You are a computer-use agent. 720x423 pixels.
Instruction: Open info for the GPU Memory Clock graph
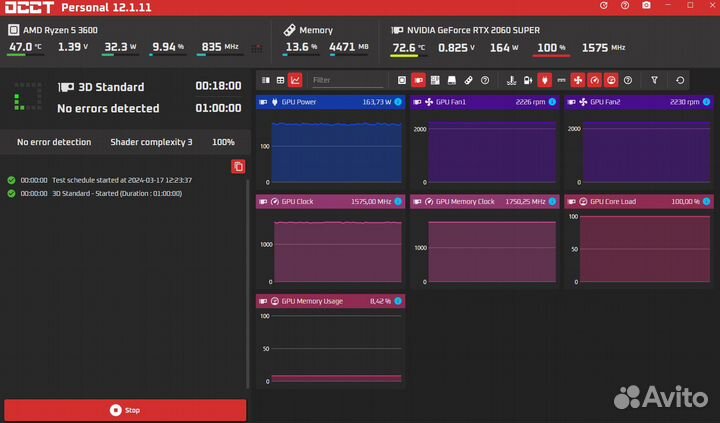[552, 201]
